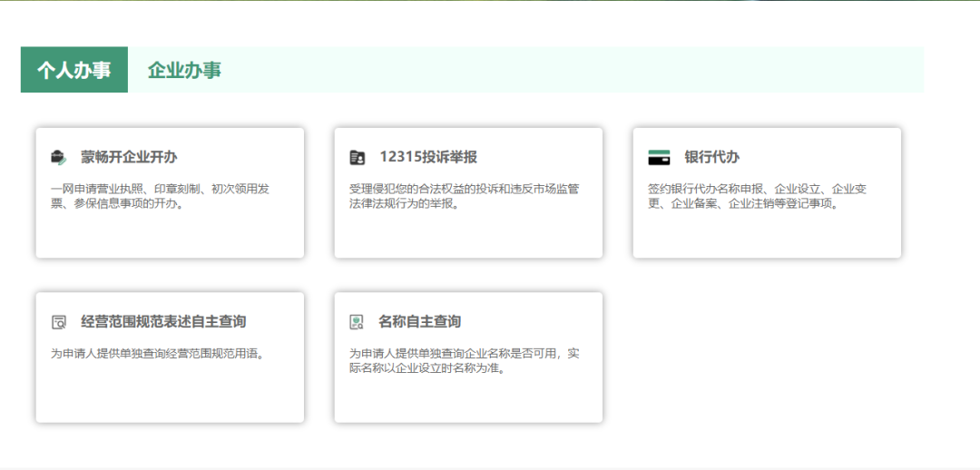Click description text about 查询企业名称是否可用
This screenshot has width=980, height=470.
tap(465, 361)
